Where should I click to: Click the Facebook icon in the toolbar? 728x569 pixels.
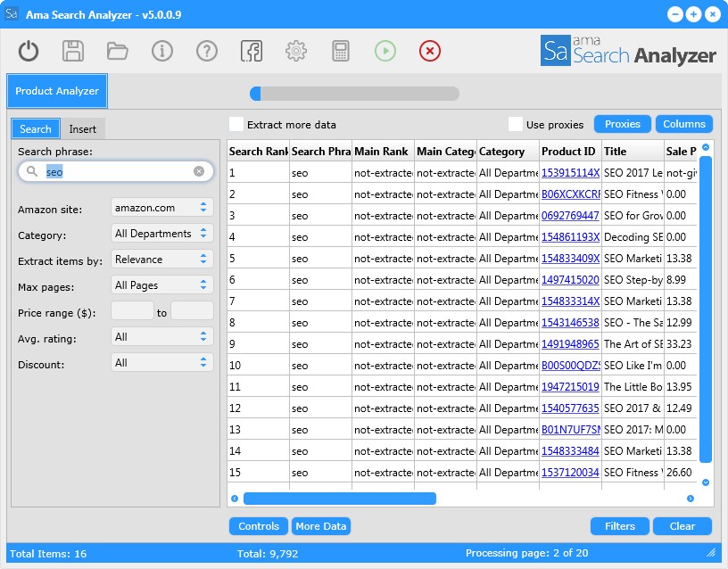tap(252, 51)
